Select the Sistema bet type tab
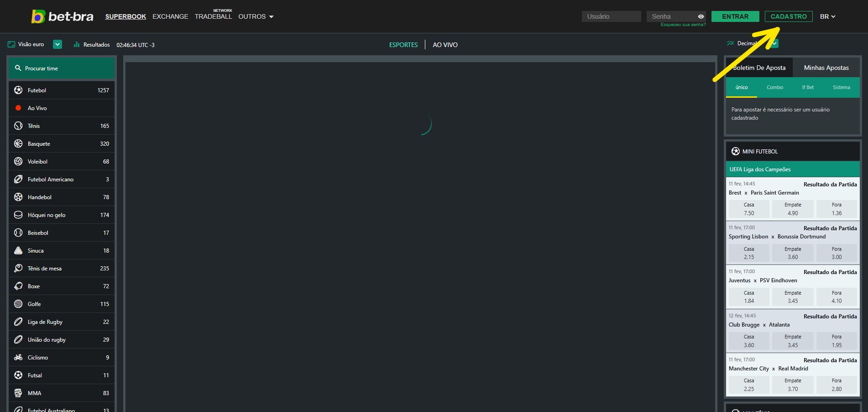Viewport: 868px width, 412px height. click(x=842, y=87)
